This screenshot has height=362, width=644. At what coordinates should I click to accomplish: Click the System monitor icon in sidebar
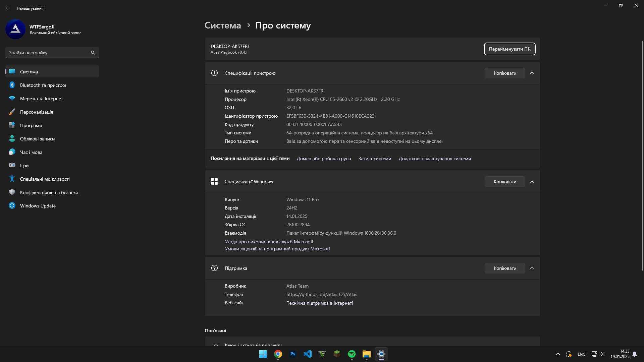[12, 71]
